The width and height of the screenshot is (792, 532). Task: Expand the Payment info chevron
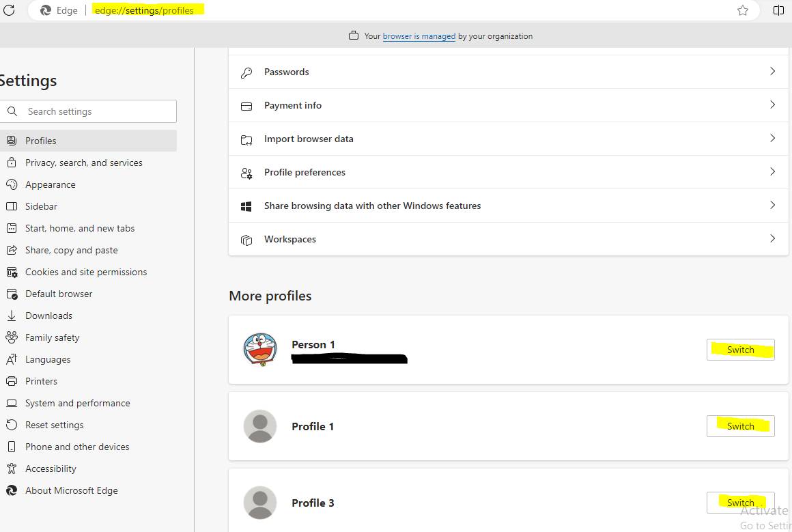click(772, 104)
